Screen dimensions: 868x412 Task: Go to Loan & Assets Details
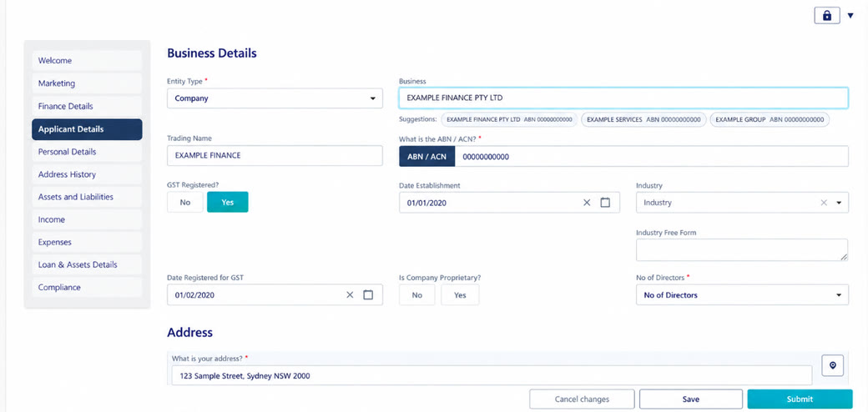coord(87,265)
